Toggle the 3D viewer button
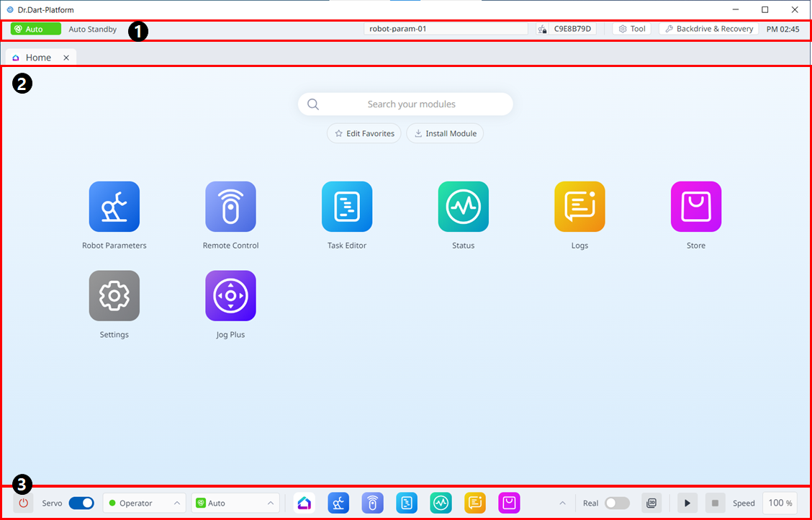This screenshot has width=812, height=520. [651, 503]
